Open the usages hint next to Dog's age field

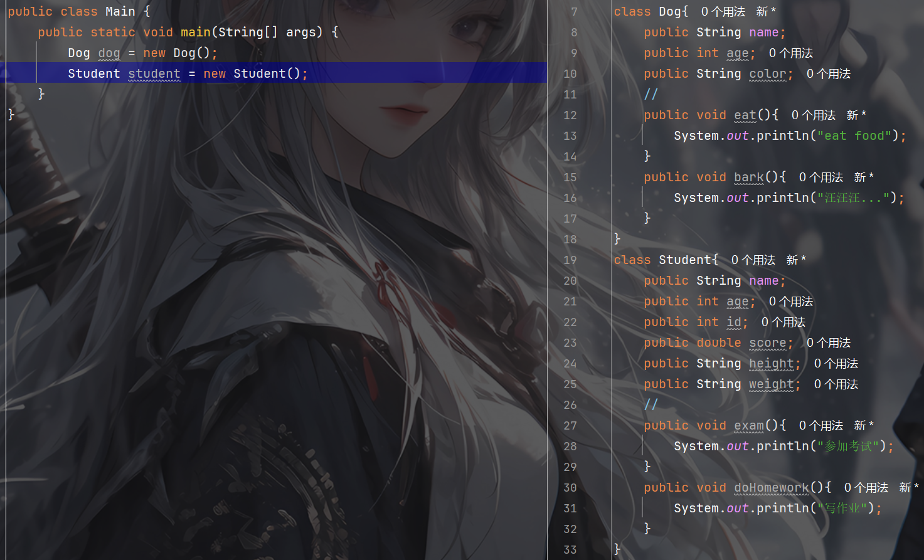point(791,53)
